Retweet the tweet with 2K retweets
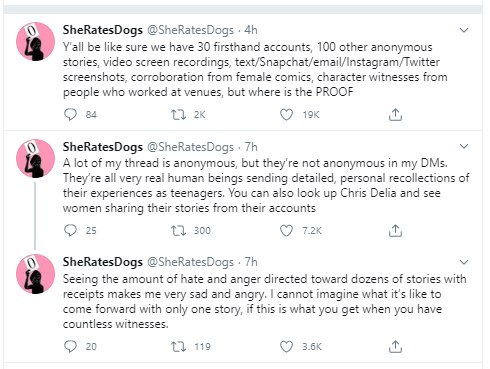The image size is (490, 369). (x=178, y=115)
